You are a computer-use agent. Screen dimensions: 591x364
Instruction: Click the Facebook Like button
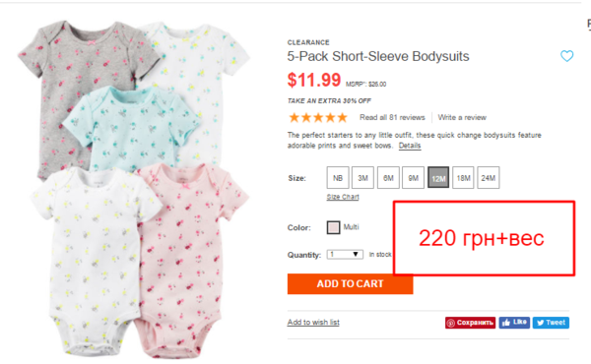(514, 323)
